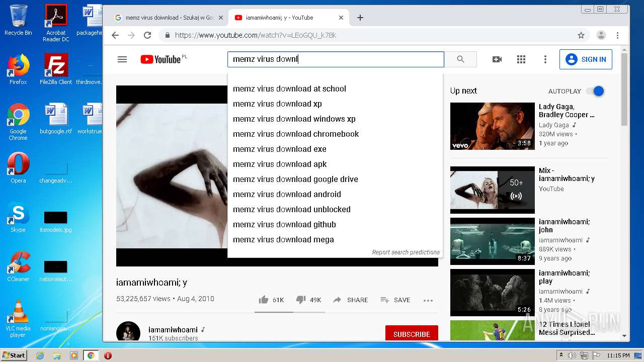Viewport: 644px width, 362px height.
Task: Dislike the video with thumbs down
Action: 308,300
